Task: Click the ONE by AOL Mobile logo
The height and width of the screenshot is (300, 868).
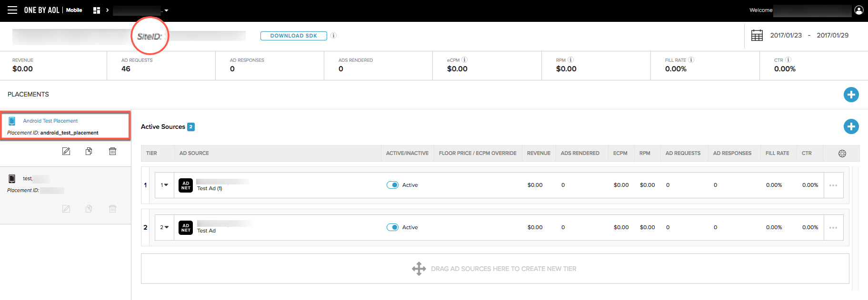Action: coord(53,10)
